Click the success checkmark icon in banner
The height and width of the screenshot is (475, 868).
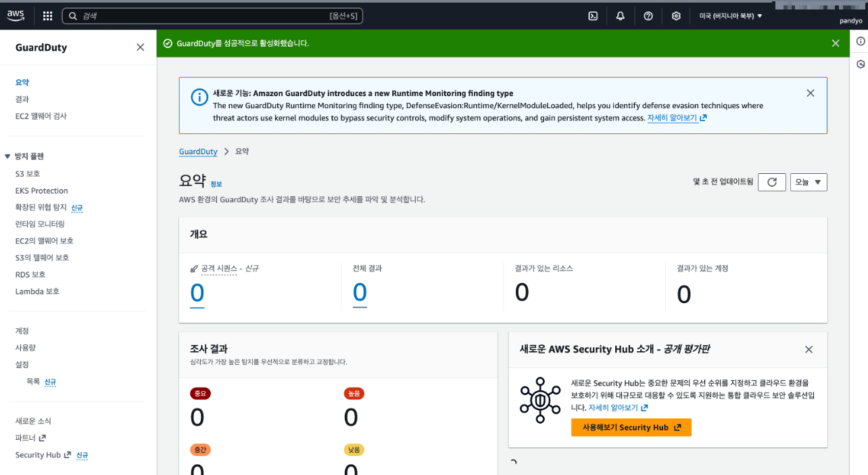pos(168,43)
